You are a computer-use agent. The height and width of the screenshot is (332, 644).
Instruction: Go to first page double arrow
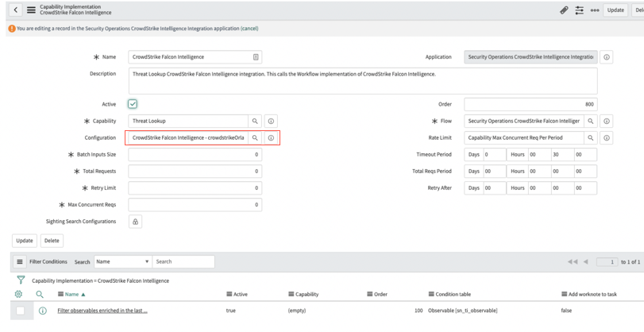point(572,262)
